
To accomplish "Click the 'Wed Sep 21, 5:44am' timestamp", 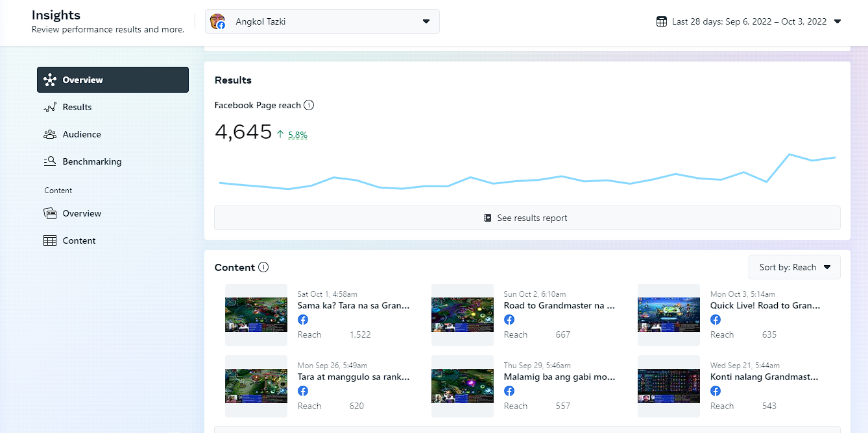I will [x=745, y=366].
